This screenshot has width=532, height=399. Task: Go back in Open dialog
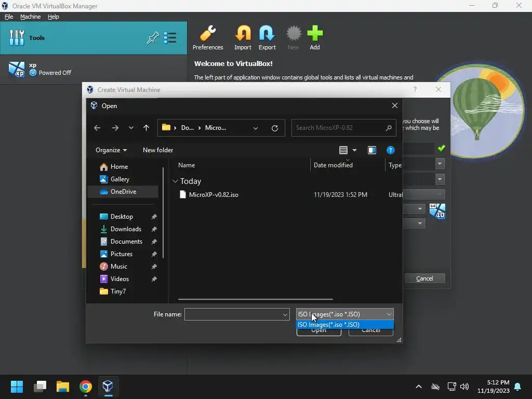pos(97,128)
